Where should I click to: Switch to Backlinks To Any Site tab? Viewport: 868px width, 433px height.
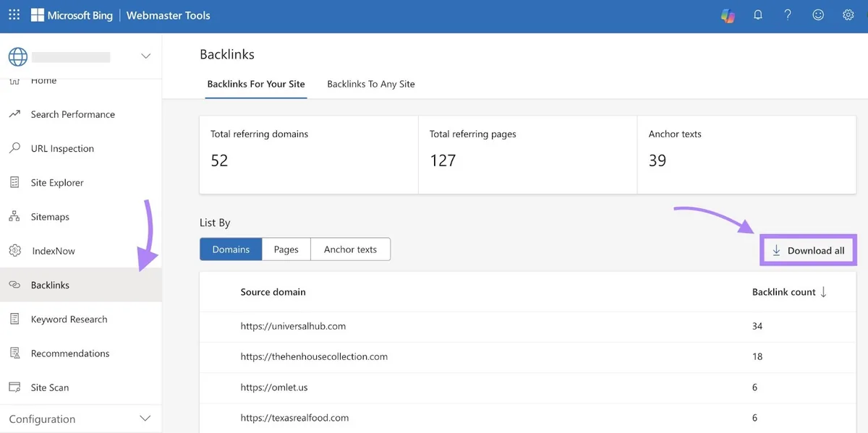(x=371, y=84)
